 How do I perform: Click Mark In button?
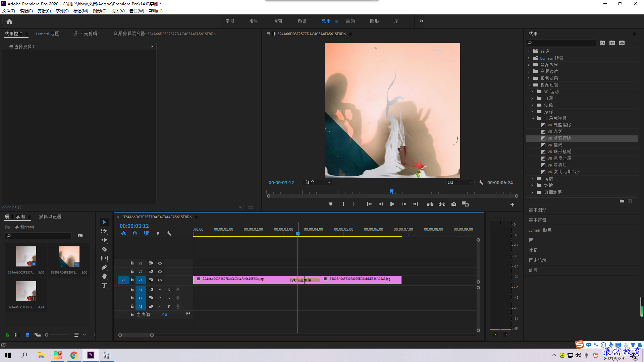(343, 204)
